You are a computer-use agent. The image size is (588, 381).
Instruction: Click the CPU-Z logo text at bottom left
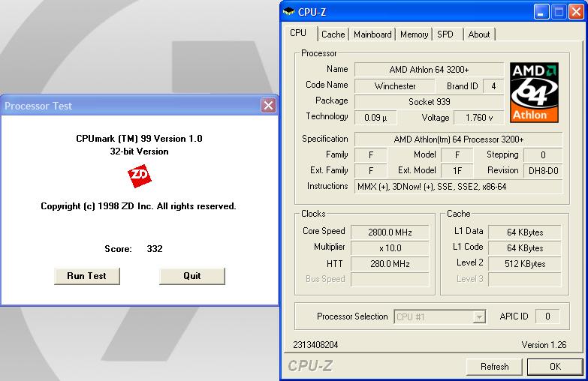point(309,366)
